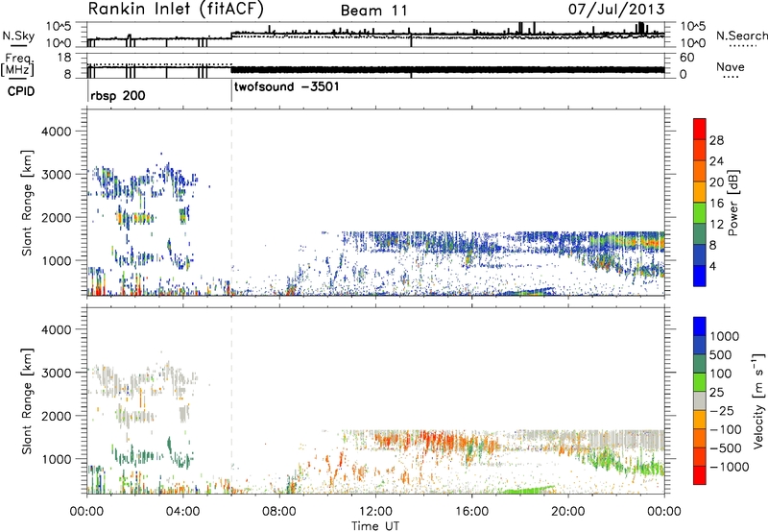The width and height of the screenshot is (768, 532).
Task: Click '2000' on the velocity panel range axis
Action: (56, 416)
